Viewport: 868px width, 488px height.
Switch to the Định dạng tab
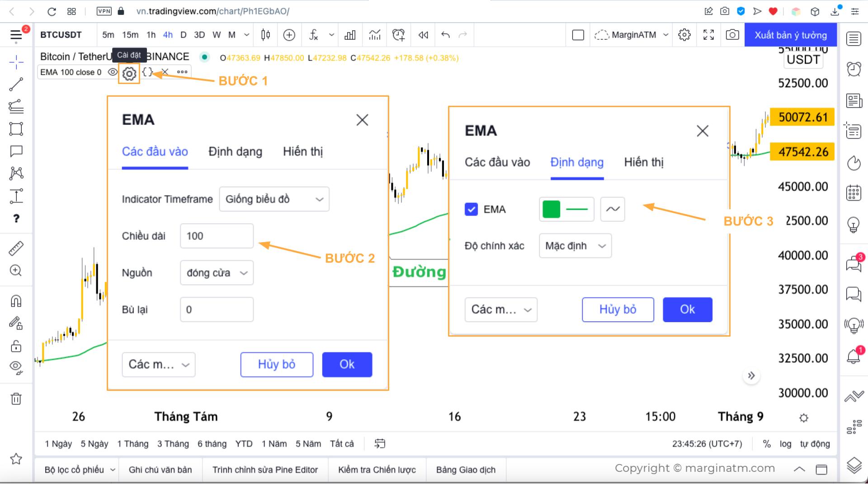[x=235, y=151]
